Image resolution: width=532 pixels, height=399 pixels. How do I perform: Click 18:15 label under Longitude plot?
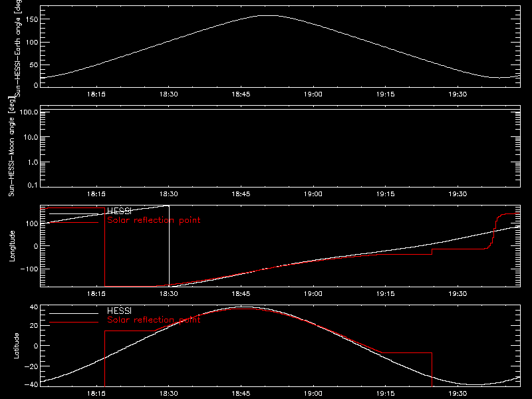tap(96, 293)
